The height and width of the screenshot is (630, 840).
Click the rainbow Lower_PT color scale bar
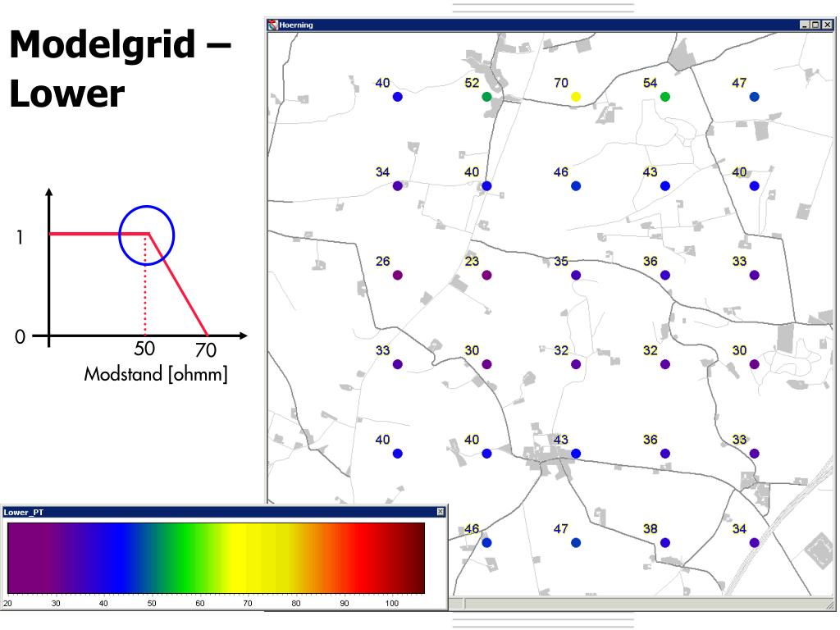(x=217, y=558)
